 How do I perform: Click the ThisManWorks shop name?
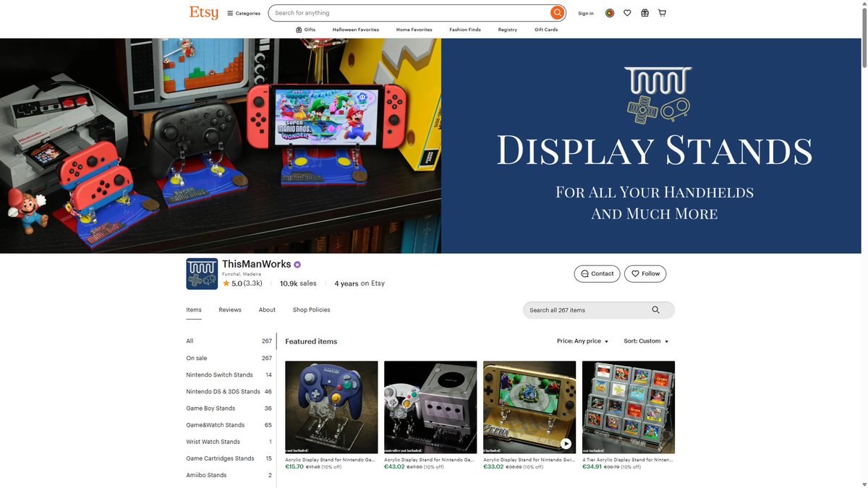256,265
